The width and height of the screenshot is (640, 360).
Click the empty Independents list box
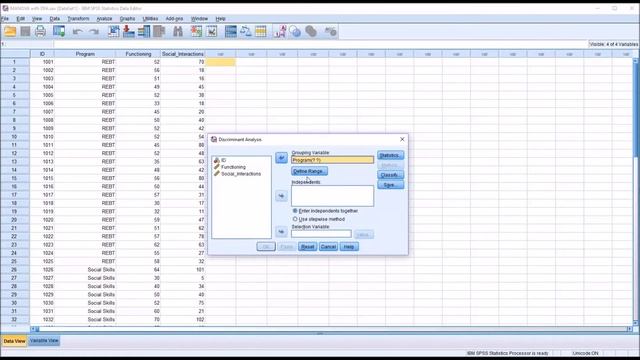tap(332, 196)
